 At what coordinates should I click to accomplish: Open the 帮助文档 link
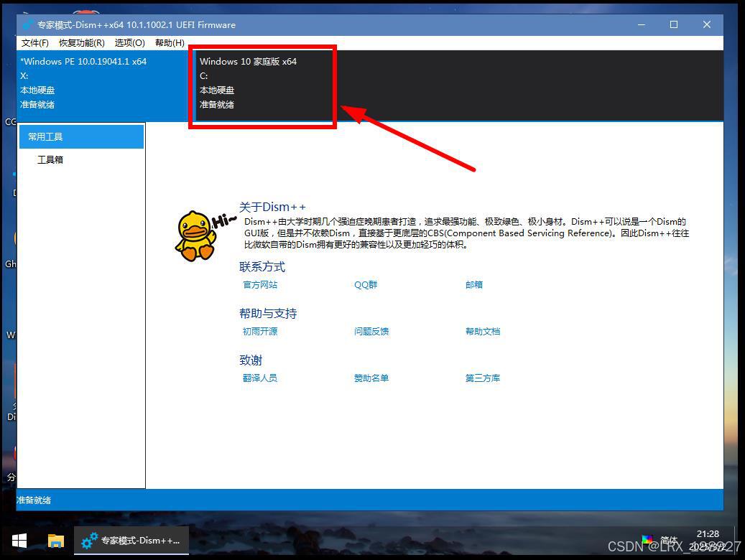[x=483, y=331]
